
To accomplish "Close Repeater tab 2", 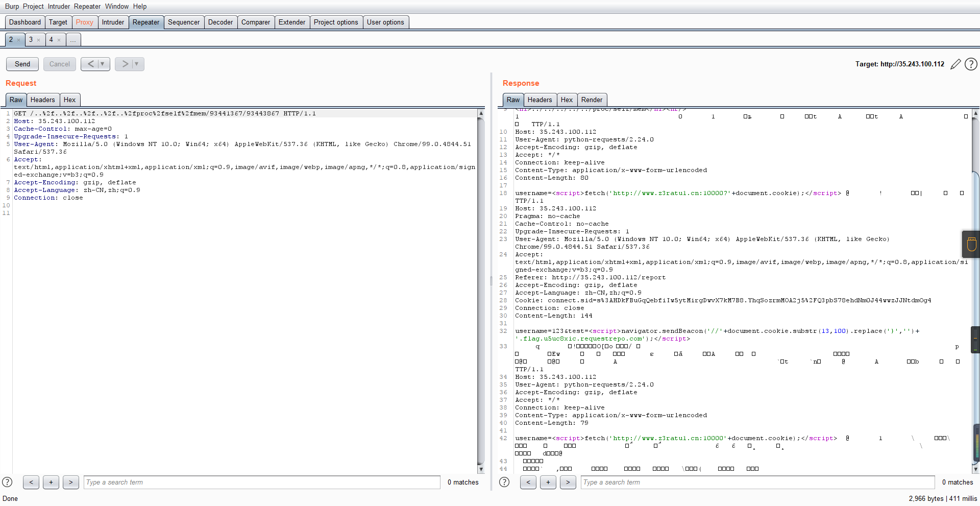I will (19, 40).
